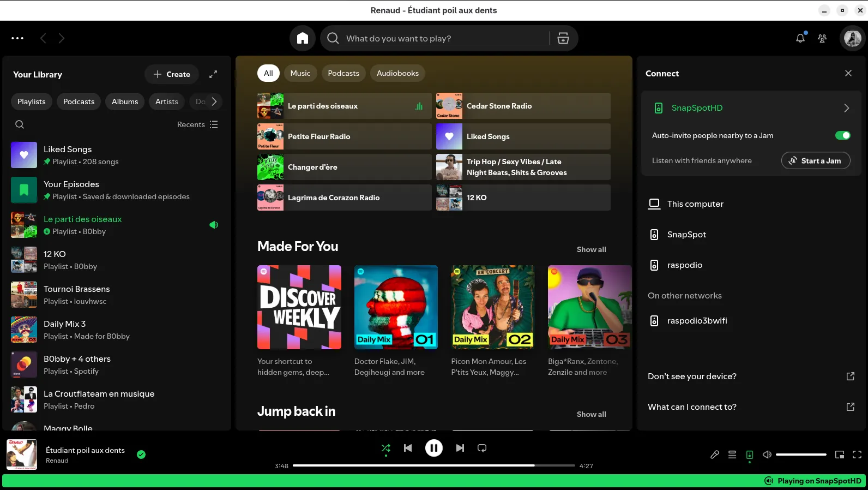This screenshot has height=490, width=868.
Task: Start a Jam
Action: point(816,160)
